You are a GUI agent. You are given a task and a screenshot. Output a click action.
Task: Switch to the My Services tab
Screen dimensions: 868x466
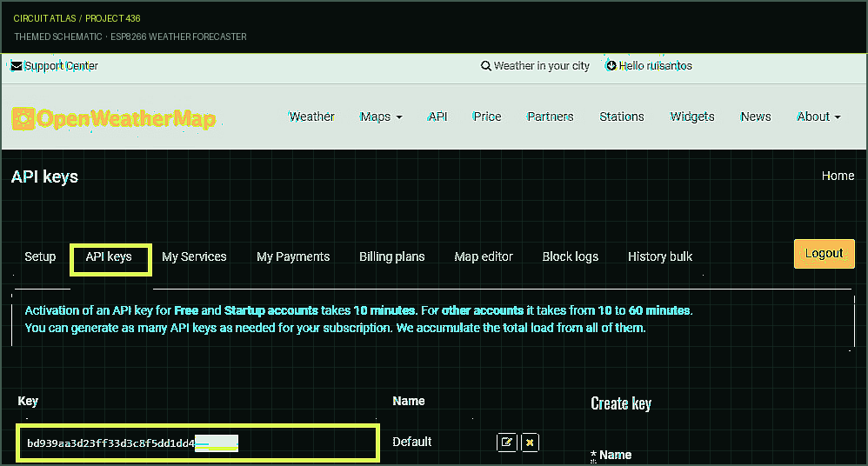pos(194,256)
